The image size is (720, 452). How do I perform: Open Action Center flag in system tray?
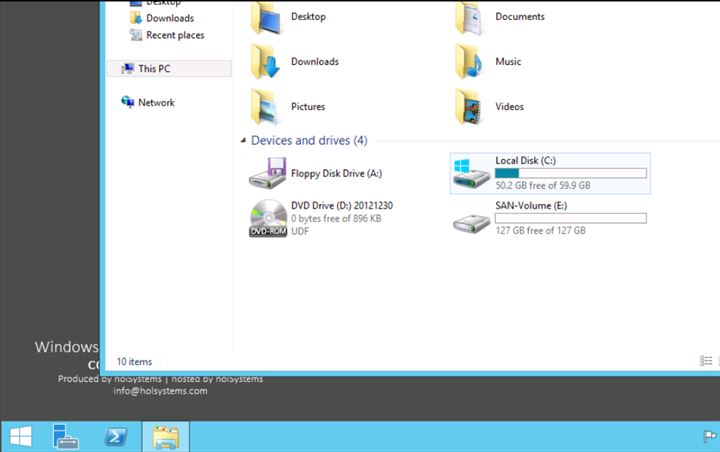tap(708, 436)
